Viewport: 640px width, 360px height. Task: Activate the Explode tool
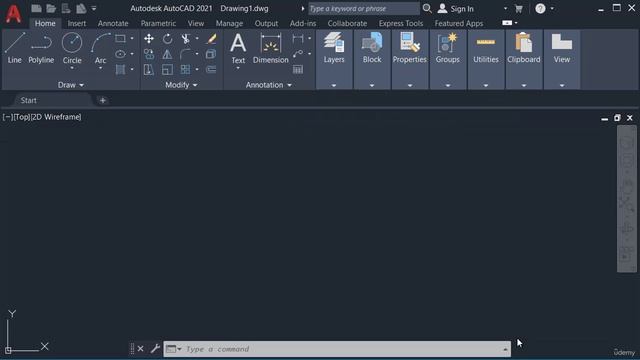click(211, 54)
